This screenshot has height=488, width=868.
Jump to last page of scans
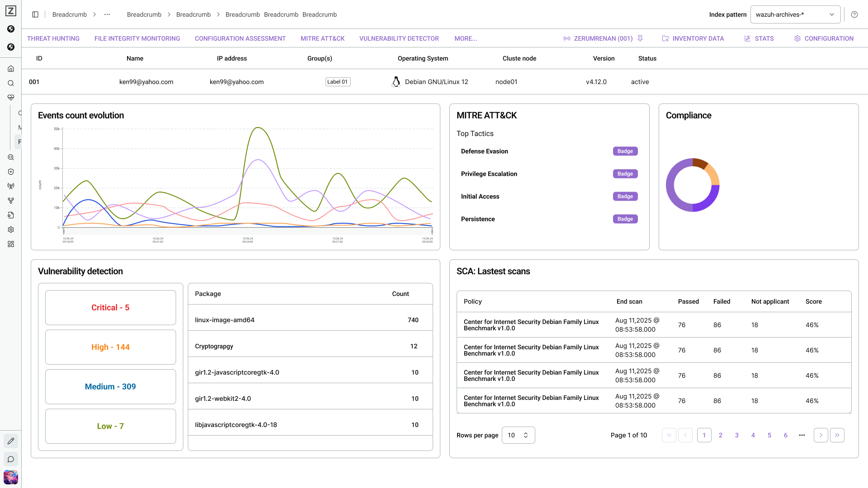[837, 435]
